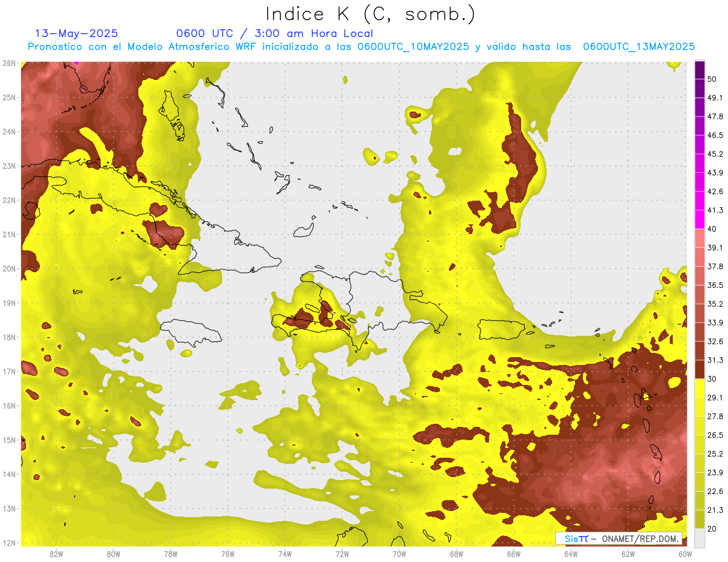
Task: Click the "18N" latitude label
Action: [x=9, y=337]
